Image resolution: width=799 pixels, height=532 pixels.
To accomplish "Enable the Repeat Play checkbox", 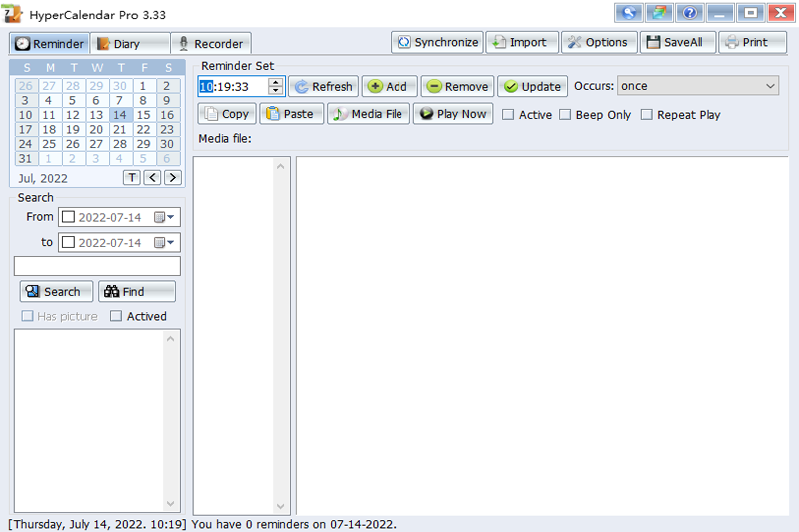I will click(x=646, y=115).
